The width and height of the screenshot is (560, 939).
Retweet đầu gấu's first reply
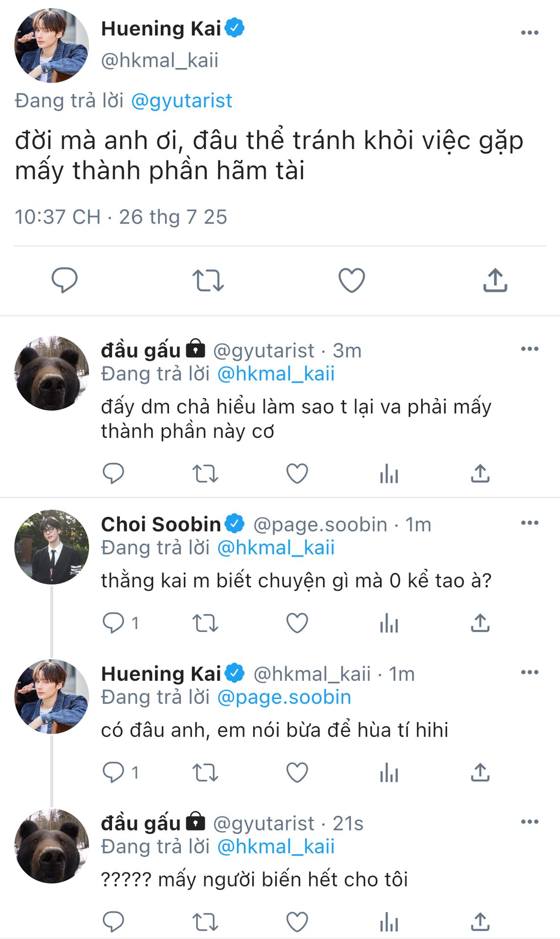[205, 474]
